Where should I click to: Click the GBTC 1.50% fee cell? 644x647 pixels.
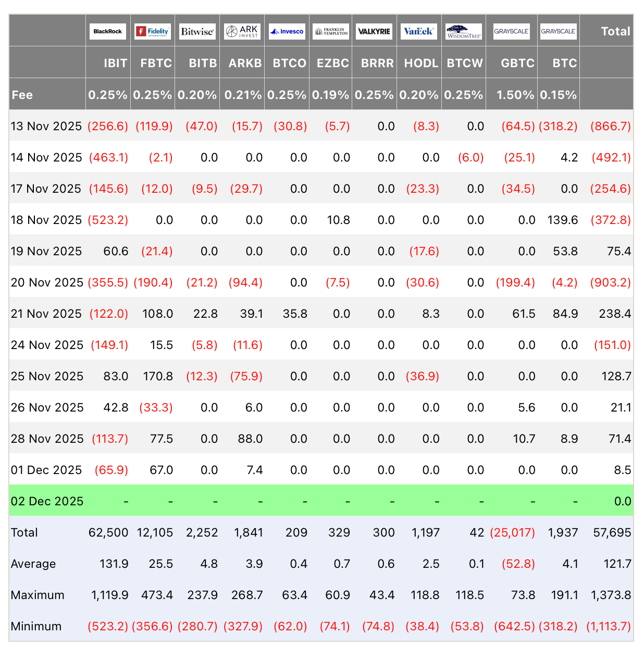515,95
